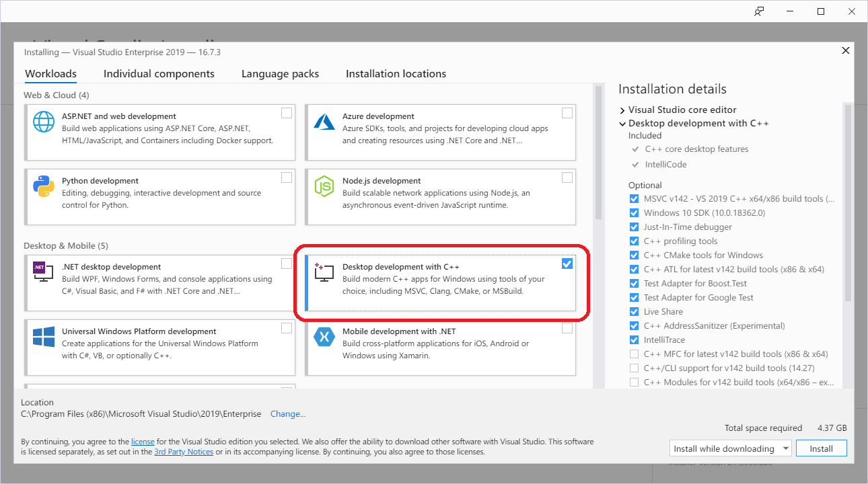The width and height of the screenshot is (868, 484).
Task: Click the Install button
Action: click(x=821, y=448)
